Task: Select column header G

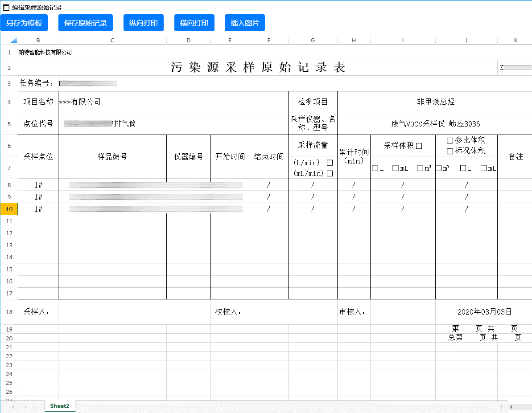Action: (x=313, y=41)
